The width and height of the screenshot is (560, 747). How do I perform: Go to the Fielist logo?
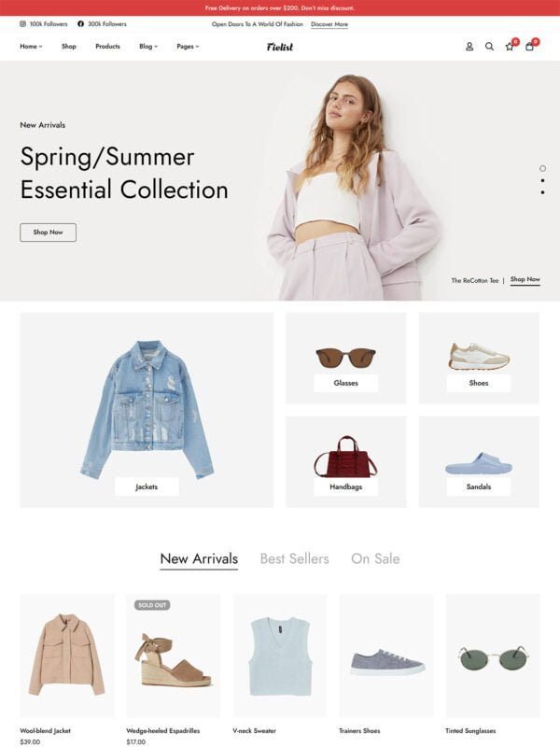tap(280, 47)
